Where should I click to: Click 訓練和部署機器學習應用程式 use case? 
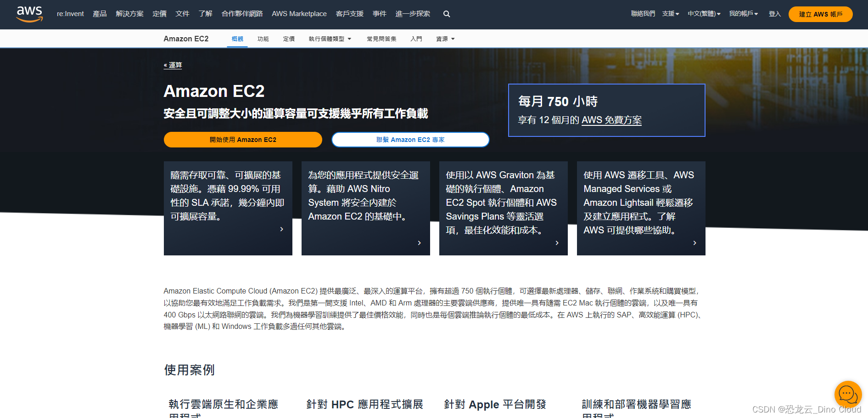pyautogui.click(x=636, y=408)
